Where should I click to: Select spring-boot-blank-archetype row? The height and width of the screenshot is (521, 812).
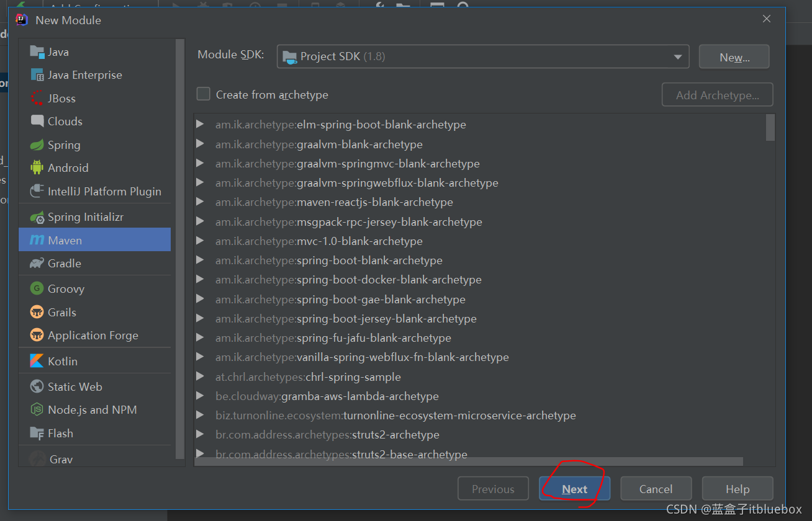[x=481, y=260]
